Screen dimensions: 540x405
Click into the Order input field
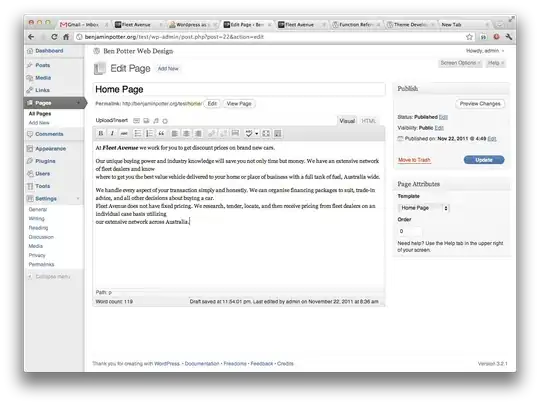point(409,231)
